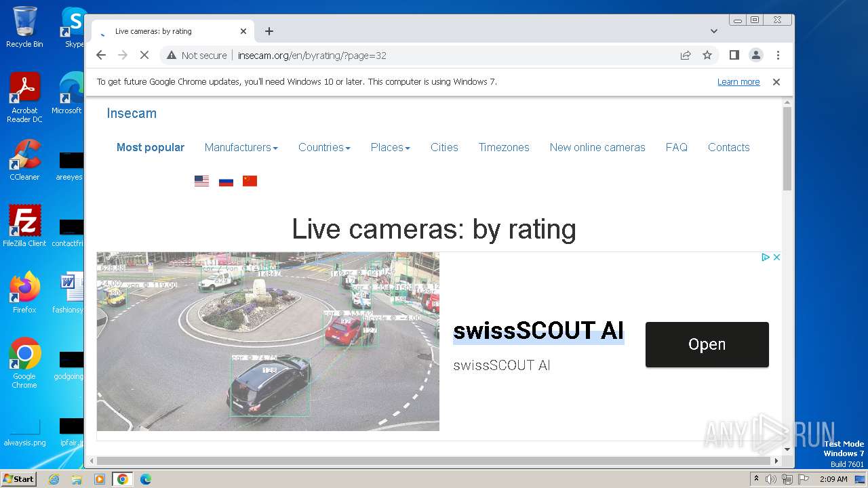Stop loading the page with X button
Screen dimensions: 868x488
pos(144,55)
